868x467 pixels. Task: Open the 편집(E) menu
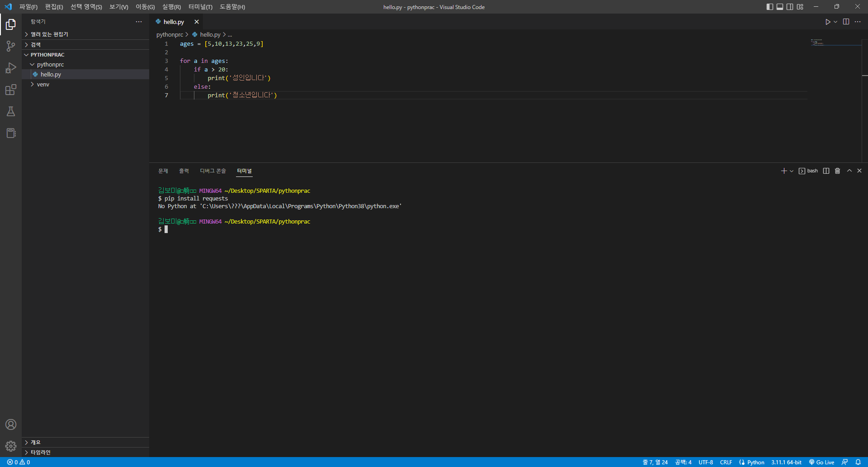[54, 7]
